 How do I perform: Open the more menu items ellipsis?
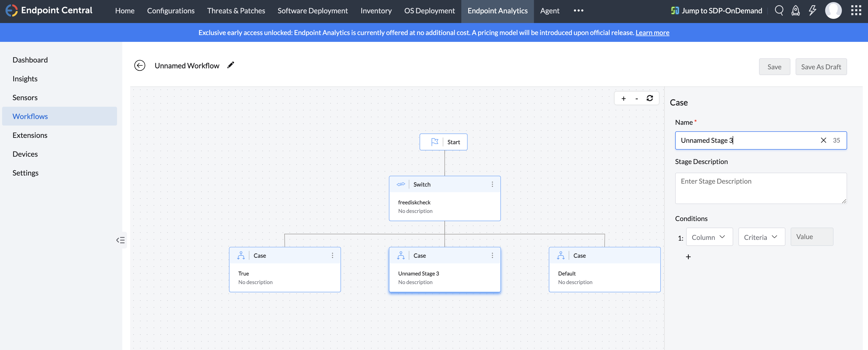pyautogui.click(x=578, y=10)
